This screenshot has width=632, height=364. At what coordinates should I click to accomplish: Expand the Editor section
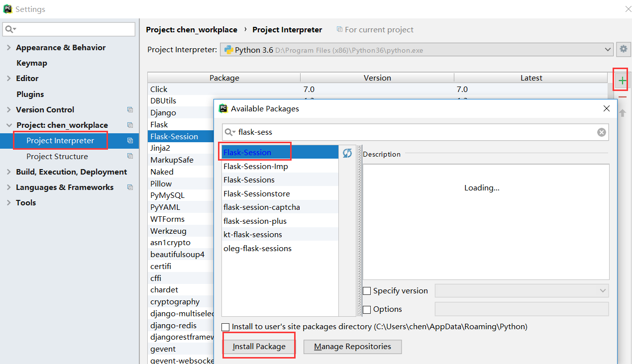9,79
